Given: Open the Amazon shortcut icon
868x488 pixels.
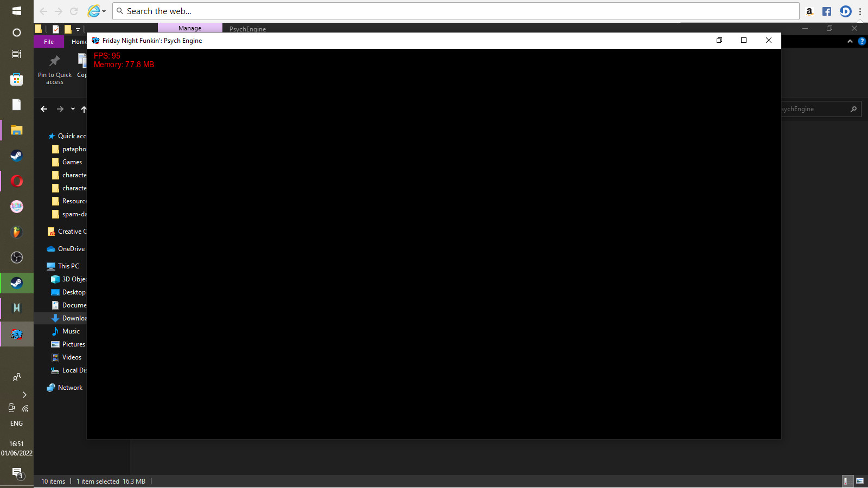Looking at the screenshot, I should (809, 11).
